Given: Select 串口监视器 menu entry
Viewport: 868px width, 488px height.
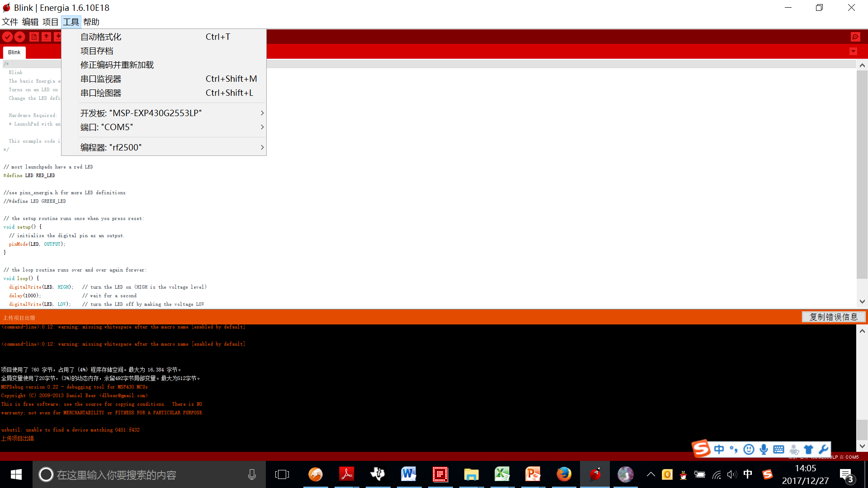Looking at the screenshot, I should pos(101,79).
